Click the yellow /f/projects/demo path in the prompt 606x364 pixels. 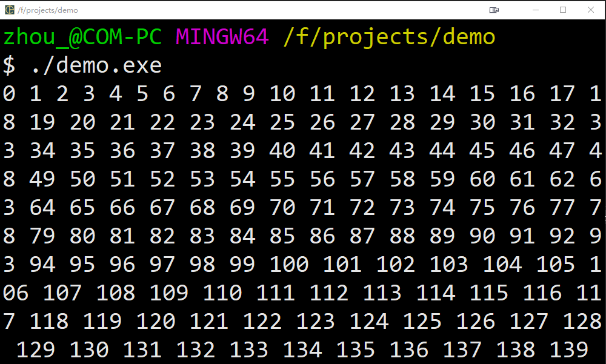coord(389,38)
